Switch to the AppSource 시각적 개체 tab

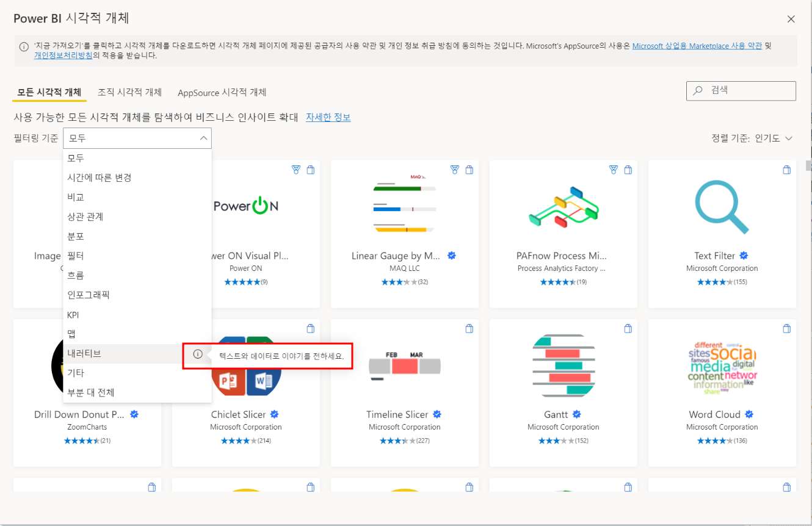pyautogui.click(x=222, y=93)
